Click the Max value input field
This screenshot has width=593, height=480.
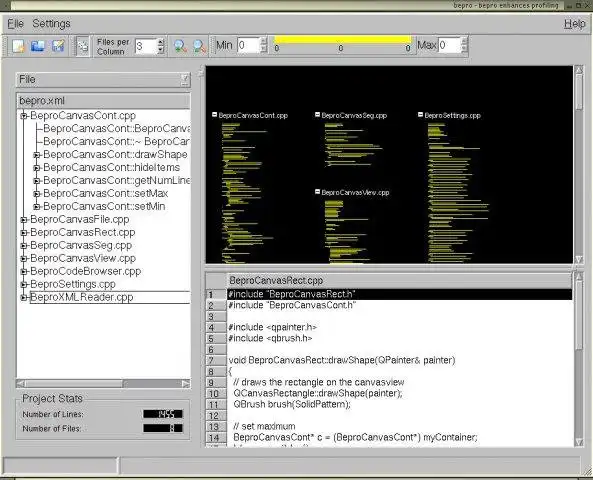click(449, 45)
